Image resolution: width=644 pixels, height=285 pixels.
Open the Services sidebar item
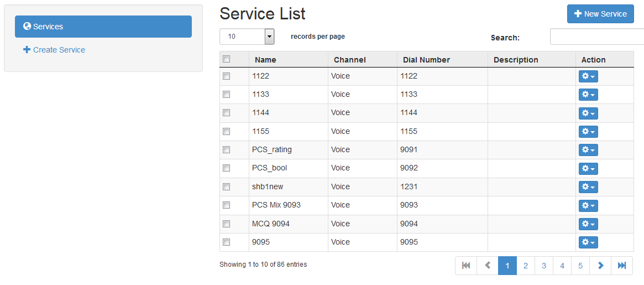point(103,27)
